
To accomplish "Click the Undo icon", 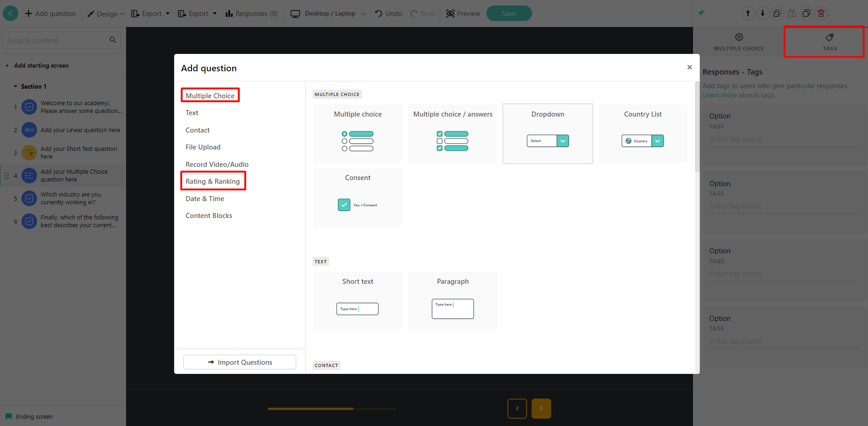I will pyautogui.click(x=388, y=13).
